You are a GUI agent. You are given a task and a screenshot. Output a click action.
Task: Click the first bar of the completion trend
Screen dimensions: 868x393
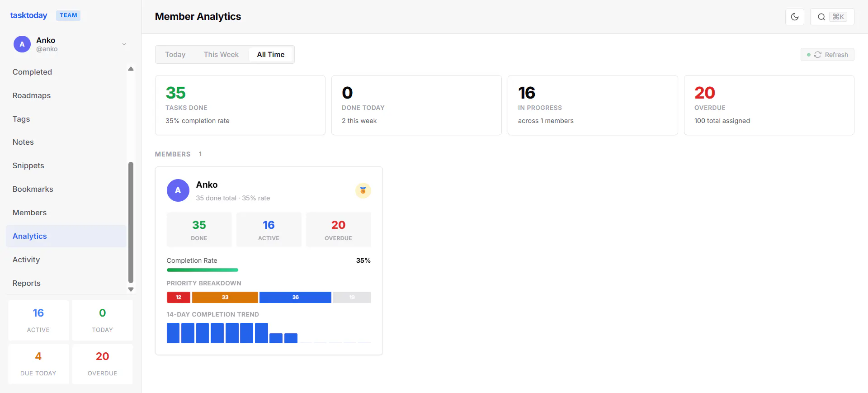coord(173,333)
